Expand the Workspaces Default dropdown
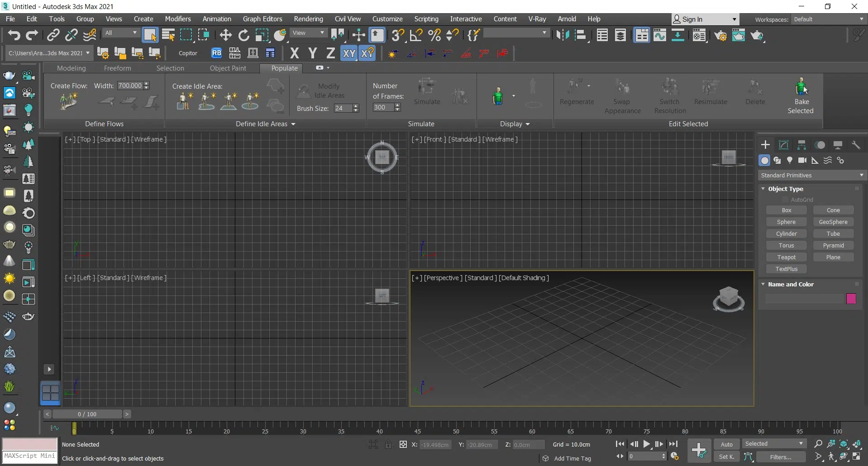This screenshot has height=466, width=868. click(x=829, y=19)
